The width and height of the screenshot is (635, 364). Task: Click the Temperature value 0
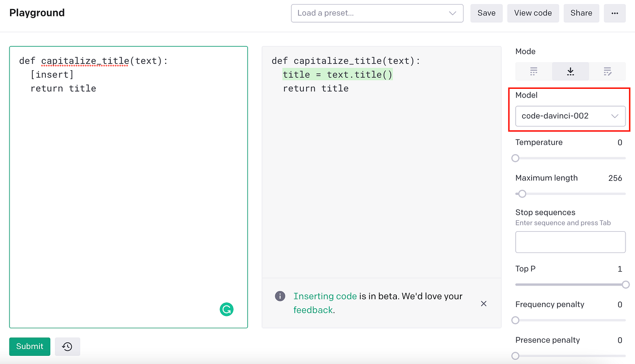620,142
